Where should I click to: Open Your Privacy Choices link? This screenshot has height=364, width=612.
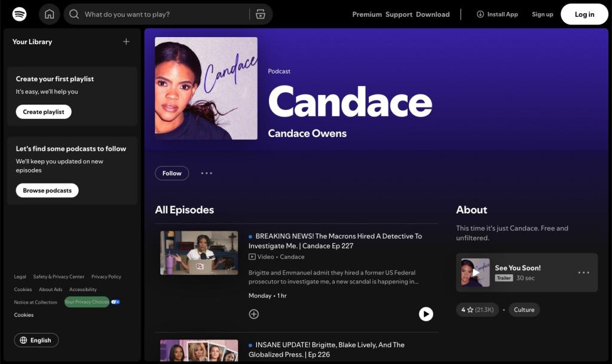[87, 302]
